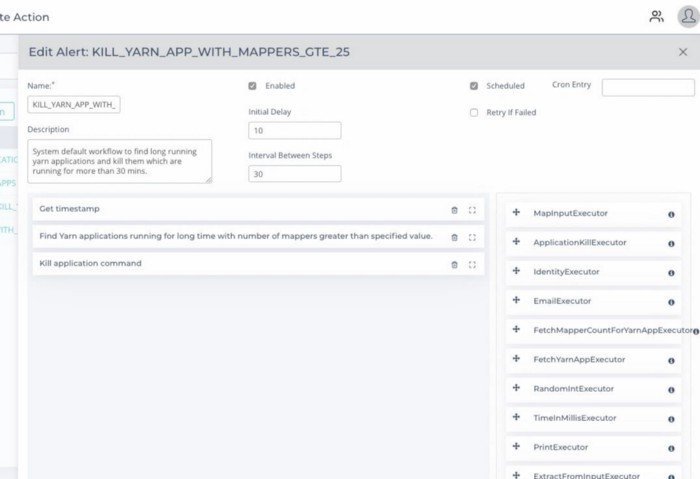Expand the Find Yarn applications step
Image resolution: width=700 pixels, height=479 pixels.
click(472, 237)
